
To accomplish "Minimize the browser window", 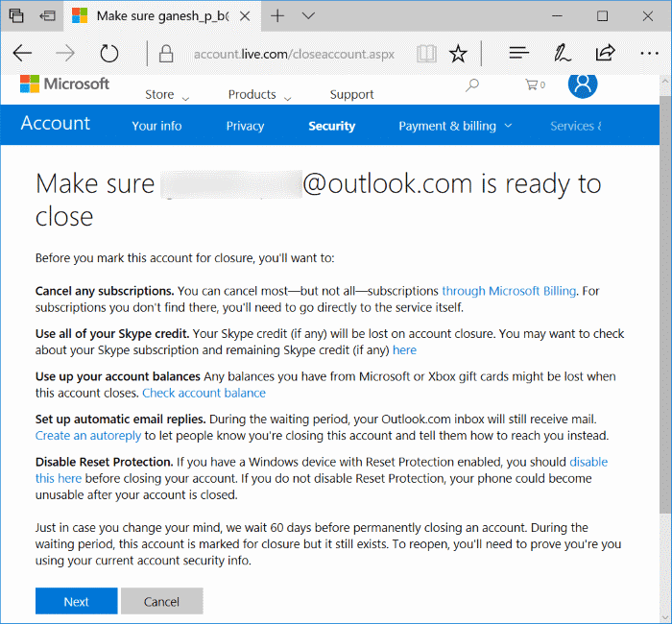I will click(557, 16).
